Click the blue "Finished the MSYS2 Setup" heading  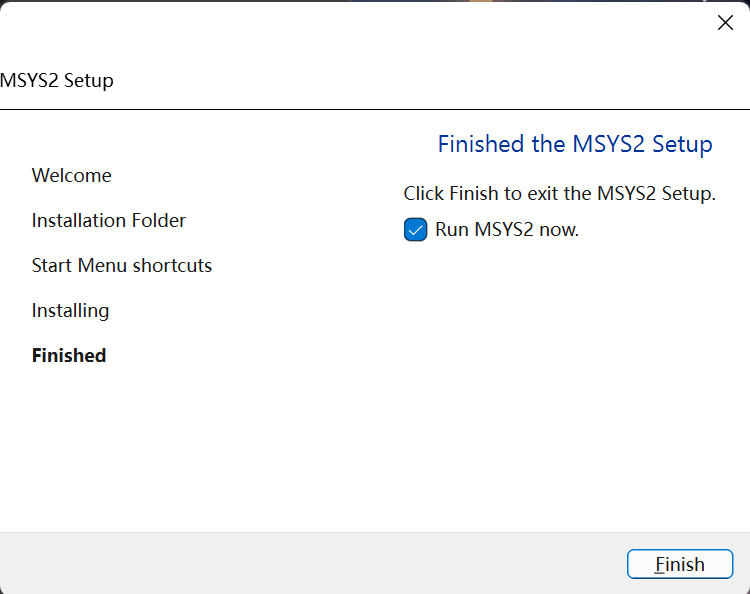(x=575, y=144)
